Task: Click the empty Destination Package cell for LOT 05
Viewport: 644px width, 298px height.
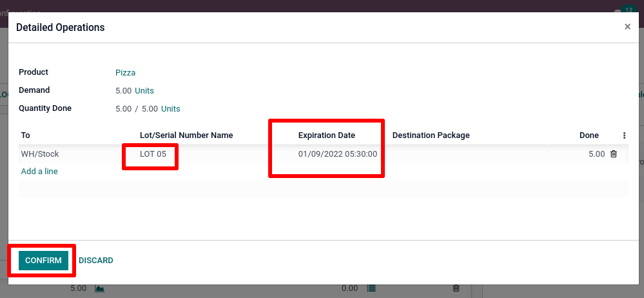Action: (x=469, y=154)
